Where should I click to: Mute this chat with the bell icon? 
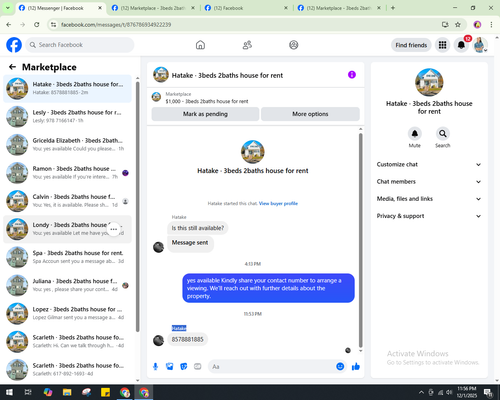pyautogui.click(x=415, y=134)
